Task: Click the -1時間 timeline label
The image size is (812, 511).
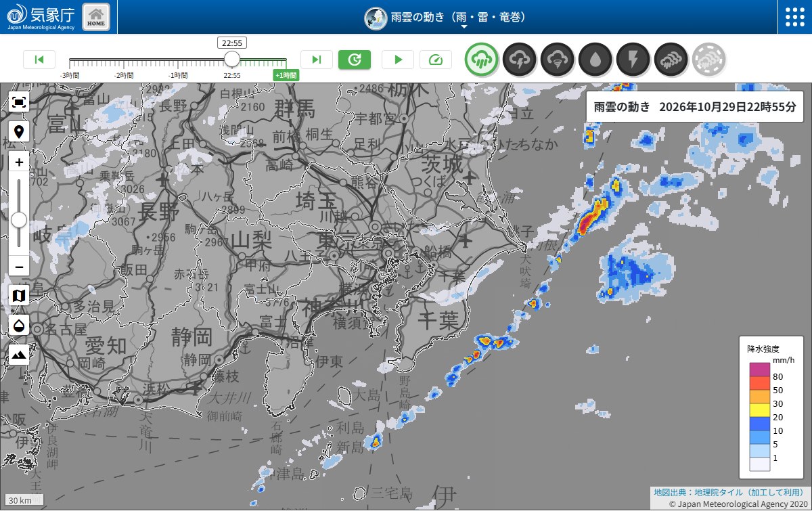Action: coord(178,75)
